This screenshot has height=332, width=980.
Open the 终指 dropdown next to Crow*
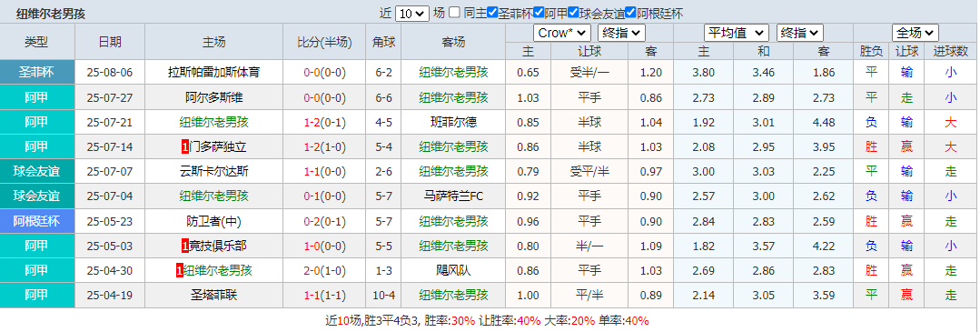coord(620,33)
